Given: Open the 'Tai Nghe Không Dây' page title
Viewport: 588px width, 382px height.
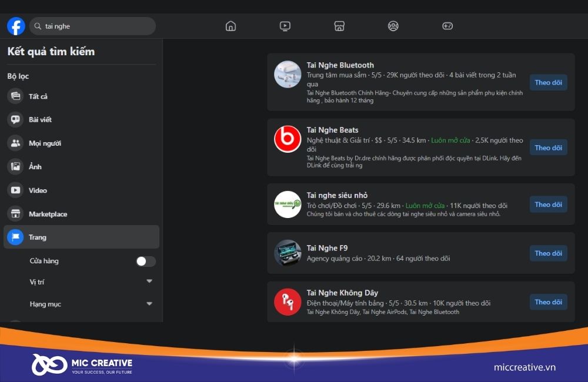Looking at the screenshot, I should point(342,293).
